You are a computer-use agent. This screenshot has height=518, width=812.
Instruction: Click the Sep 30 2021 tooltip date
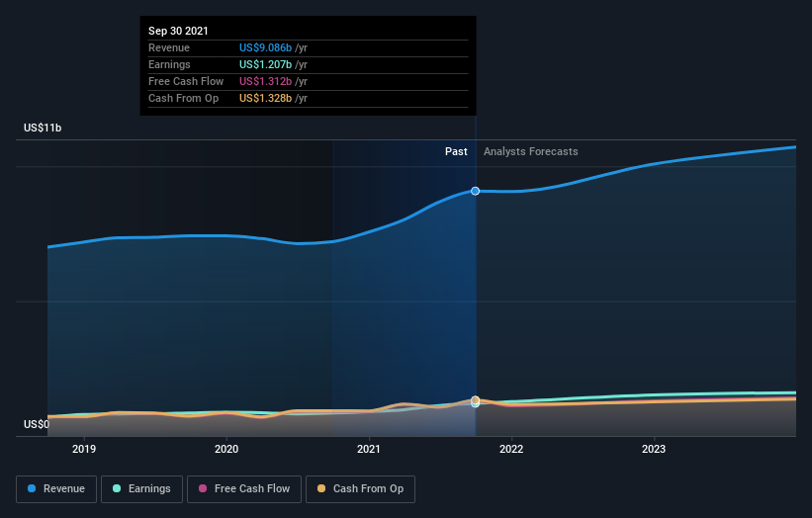tap(178, 31)
